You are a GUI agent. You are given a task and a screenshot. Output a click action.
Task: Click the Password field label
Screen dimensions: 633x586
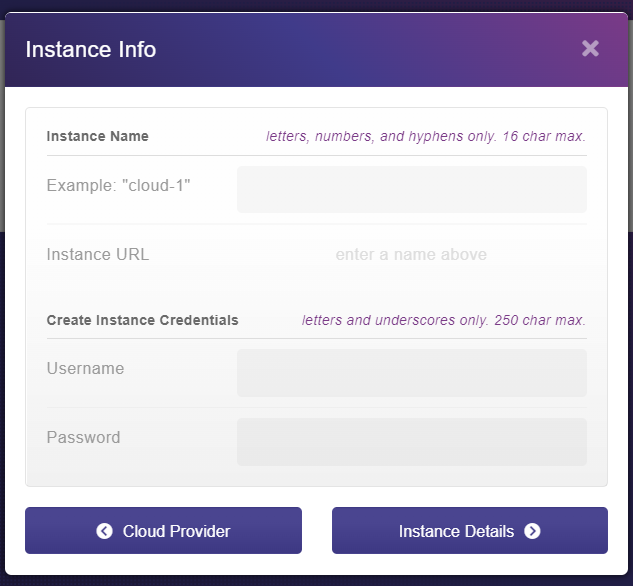[x=83, y=437]
